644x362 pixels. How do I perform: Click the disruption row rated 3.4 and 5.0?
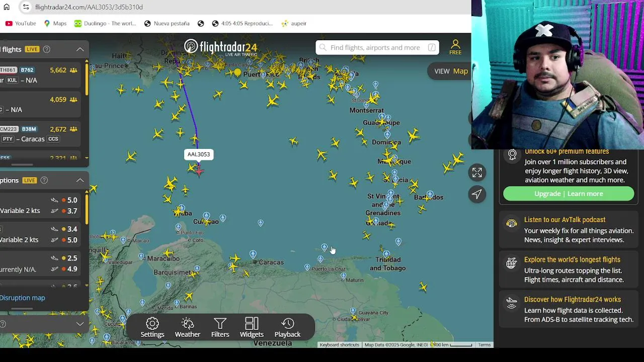(40, 234)
